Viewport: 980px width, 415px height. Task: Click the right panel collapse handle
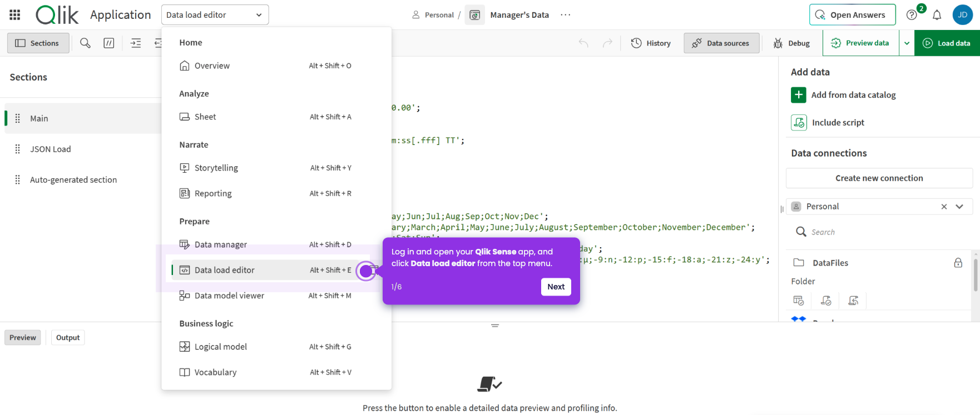782,209
